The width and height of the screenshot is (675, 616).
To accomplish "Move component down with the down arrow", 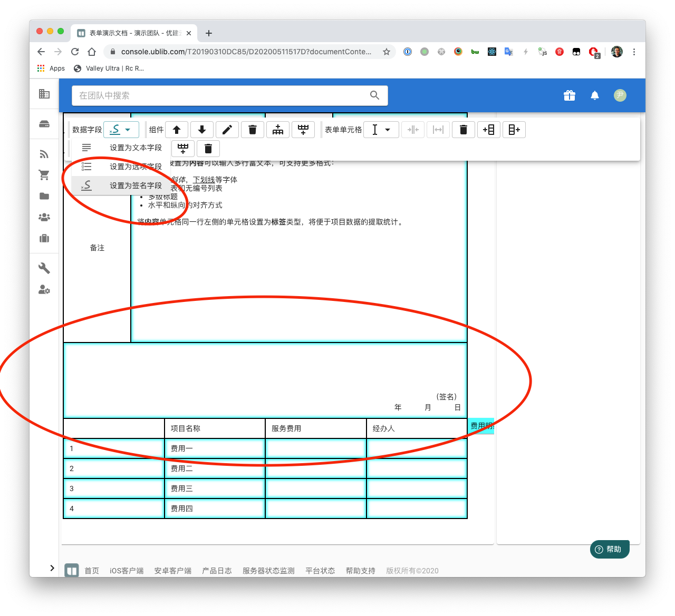I will 202,130.
